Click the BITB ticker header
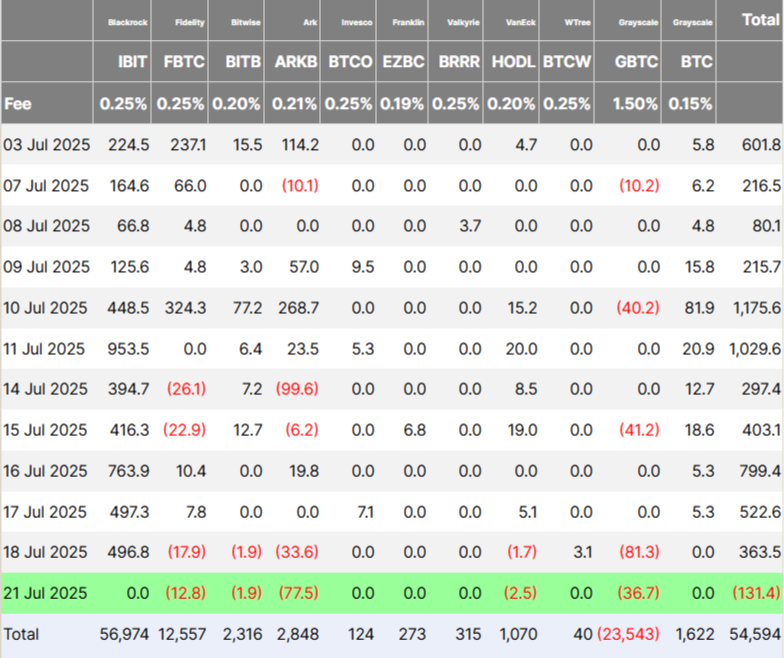 point(243,62)
